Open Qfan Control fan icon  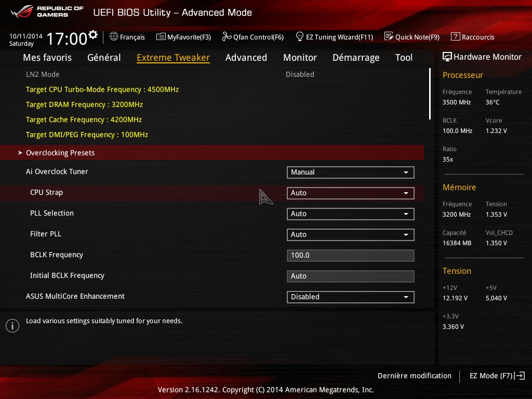227,37
